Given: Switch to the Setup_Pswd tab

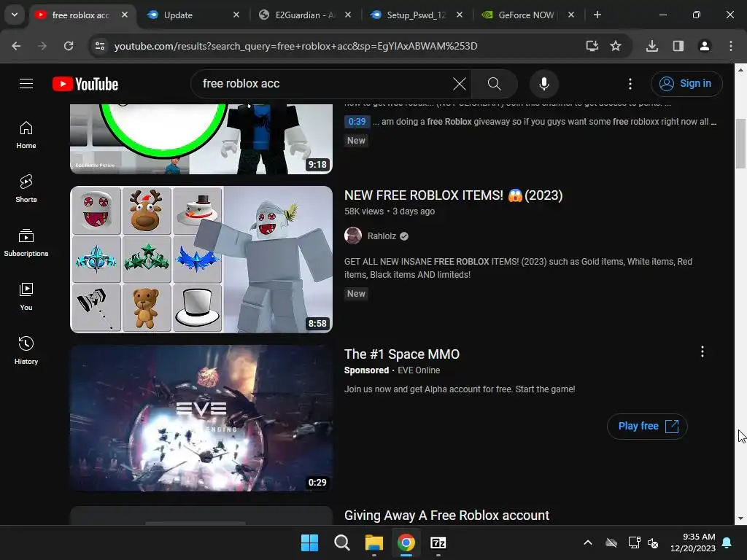Looking at the screenshot, I should point(417,15).
